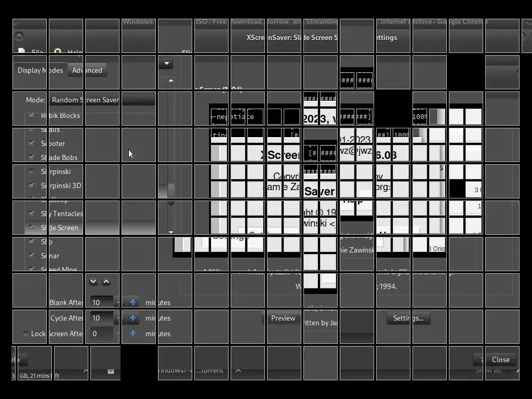Screen dimensions: 532x399
Task: Toggle the Sky Tentacles checkbox
Action: pos(32,214)
